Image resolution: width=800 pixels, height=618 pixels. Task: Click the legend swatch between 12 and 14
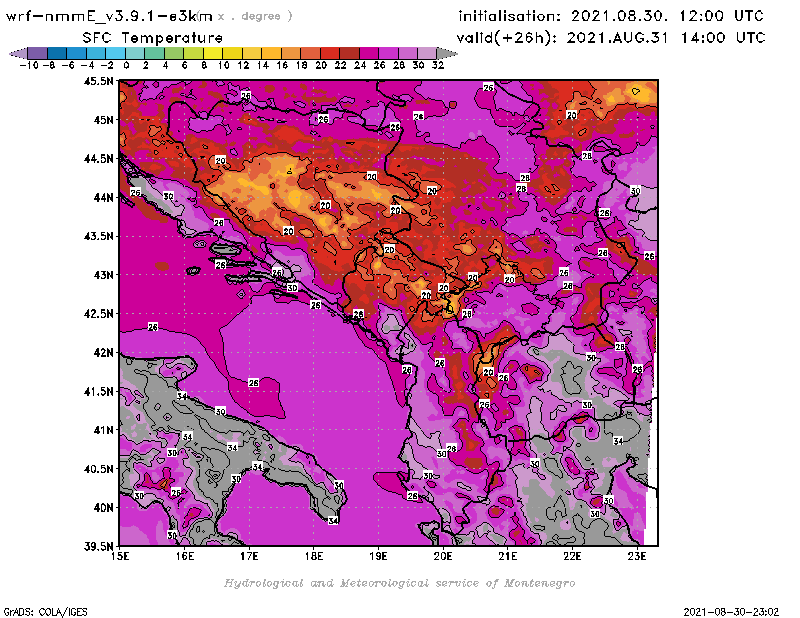[252, 53]
